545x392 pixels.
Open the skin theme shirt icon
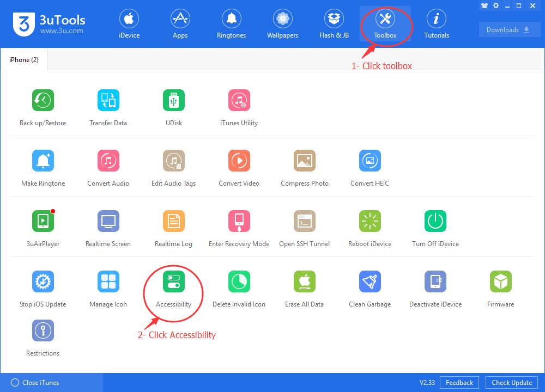[485, 5]
